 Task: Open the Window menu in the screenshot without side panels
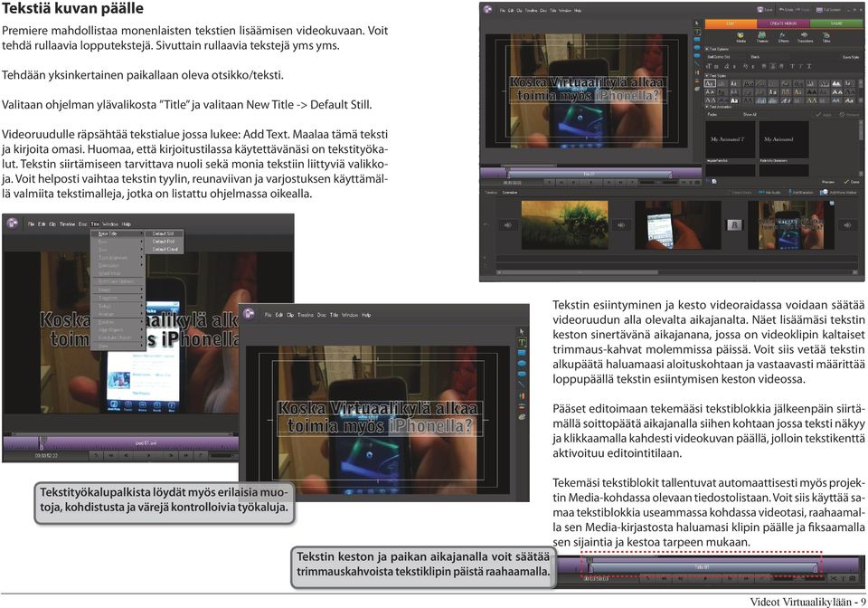(x=350, y=315)
